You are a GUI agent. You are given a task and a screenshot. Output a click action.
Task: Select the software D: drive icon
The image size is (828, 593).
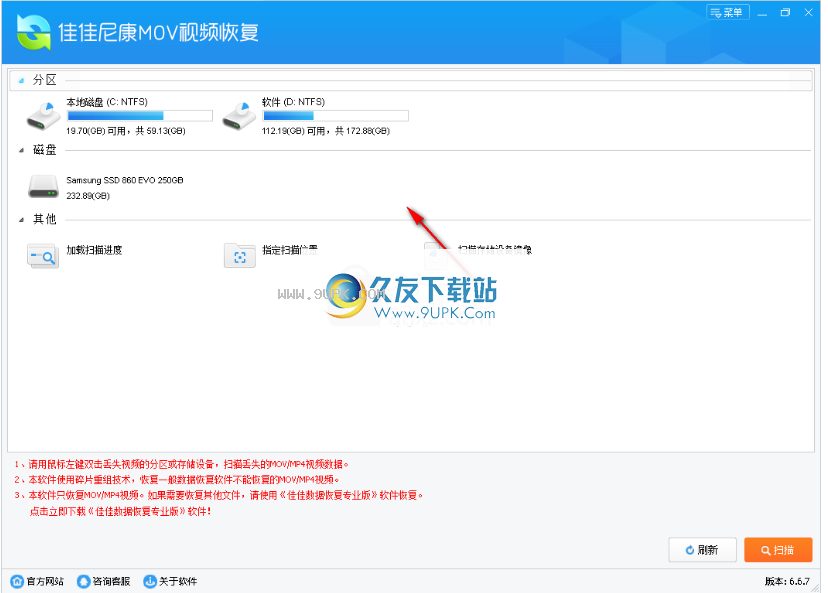(x=239, y=117)
